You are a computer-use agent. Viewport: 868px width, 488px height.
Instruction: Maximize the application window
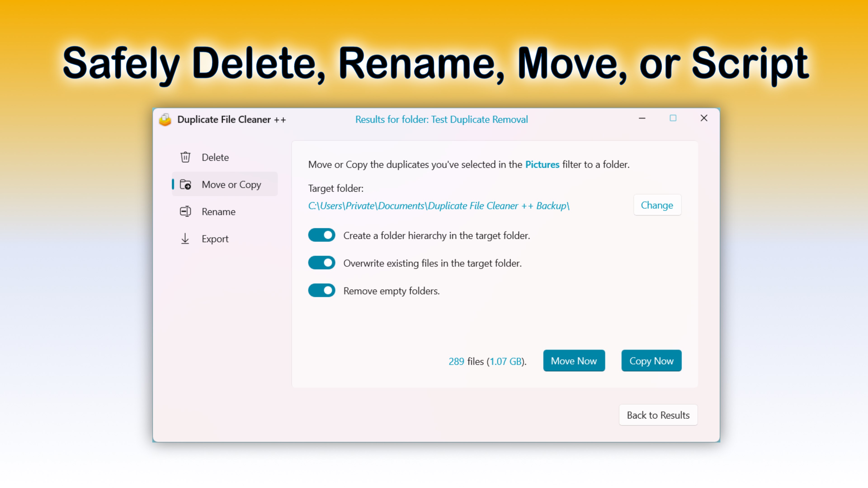(673, 118)
